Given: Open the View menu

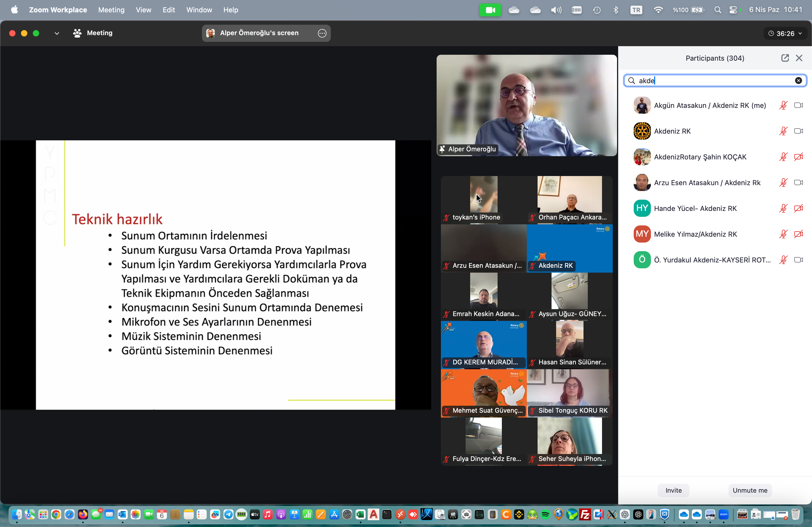Looking at the screenshot, I should pos(143,10).
